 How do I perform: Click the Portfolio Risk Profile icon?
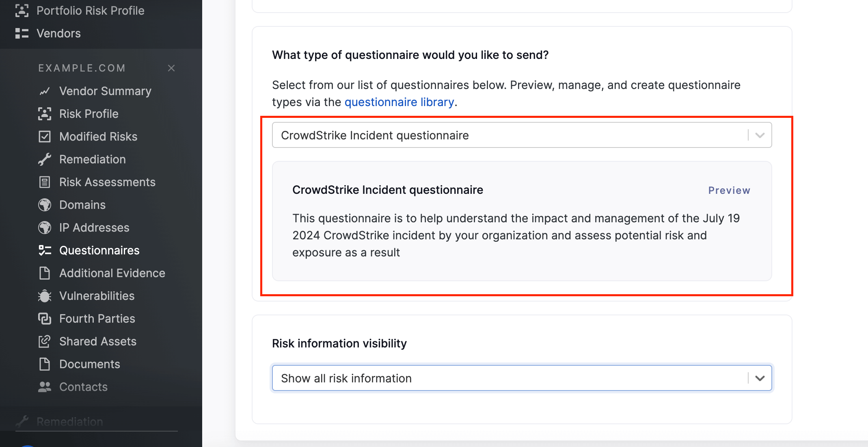(x=22, y=11)
